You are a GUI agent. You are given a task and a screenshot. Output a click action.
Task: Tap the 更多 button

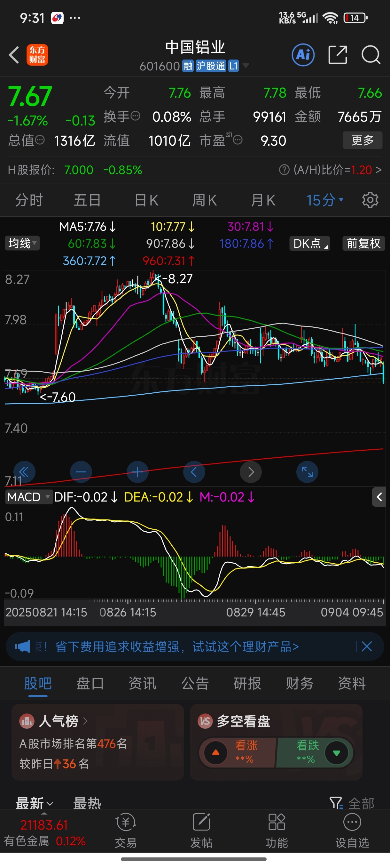coord(363,140)
